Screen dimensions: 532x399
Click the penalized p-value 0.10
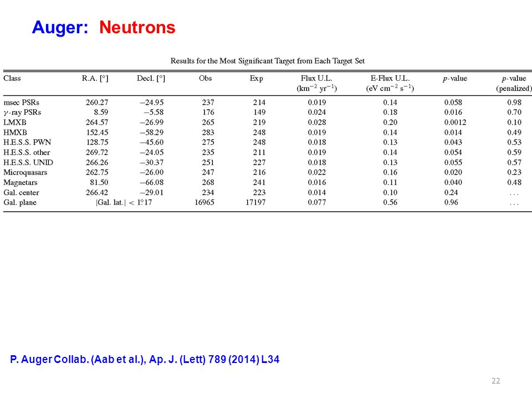click(x=514, y=122)
